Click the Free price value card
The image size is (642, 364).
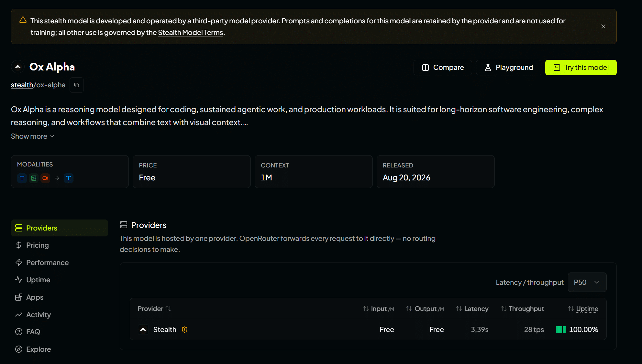(x=192, y=172)
